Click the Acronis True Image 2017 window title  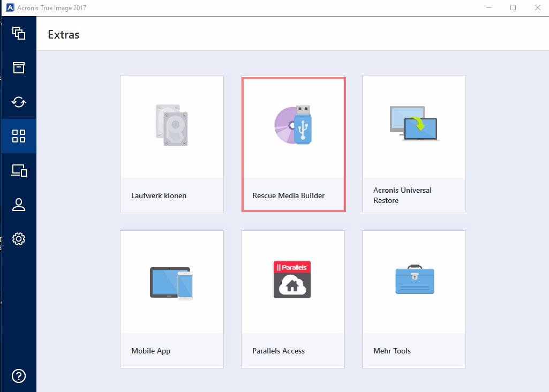coord(52,7)
